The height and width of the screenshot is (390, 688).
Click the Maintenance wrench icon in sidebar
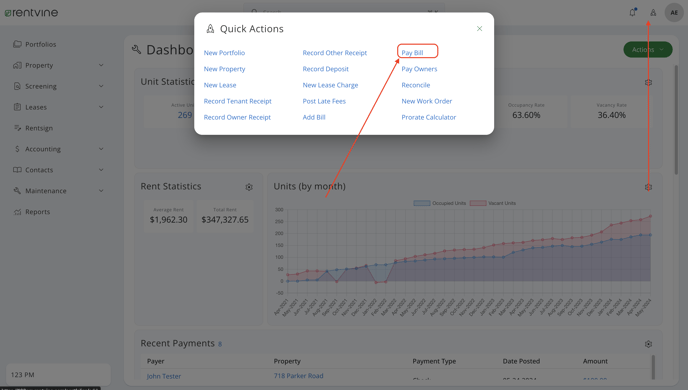pos(17,191)
